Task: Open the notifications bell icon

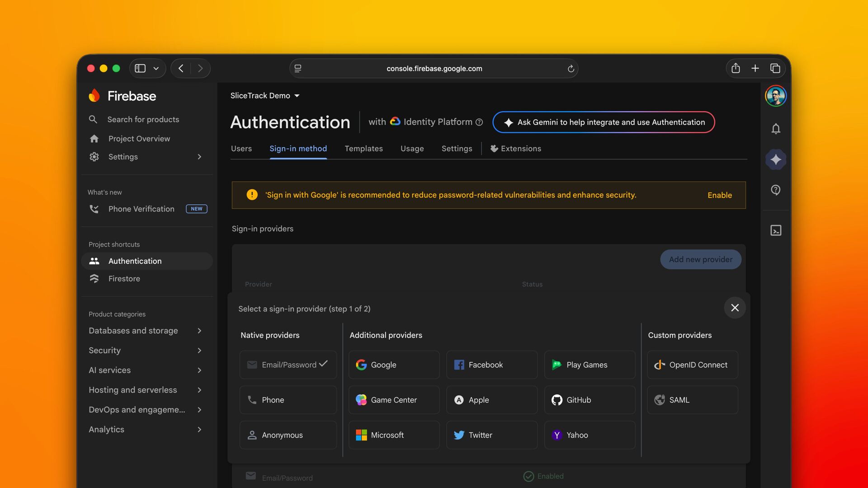Action: [x=776, y=129]
